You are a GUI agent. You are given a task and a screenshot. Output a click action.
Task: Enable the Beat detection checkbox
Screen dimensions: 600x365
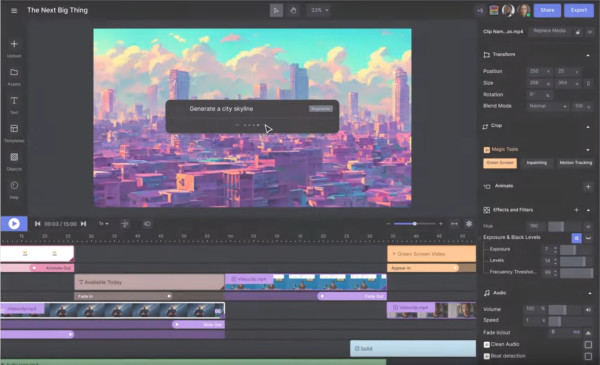588,356
